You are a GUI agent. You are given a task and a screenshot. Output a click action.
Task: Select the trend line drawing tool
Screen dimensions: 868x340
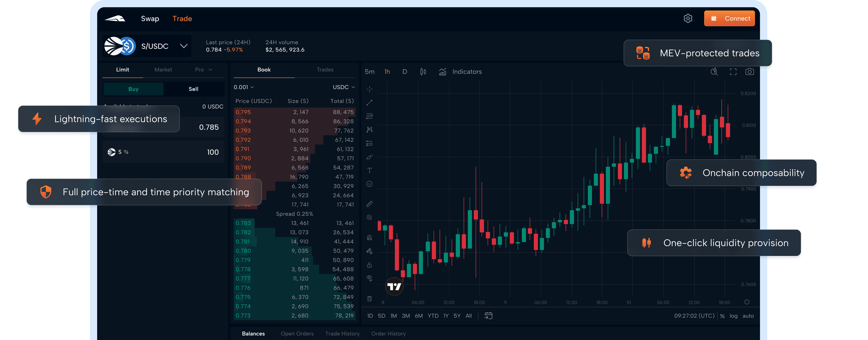click(x=369, y=103)
